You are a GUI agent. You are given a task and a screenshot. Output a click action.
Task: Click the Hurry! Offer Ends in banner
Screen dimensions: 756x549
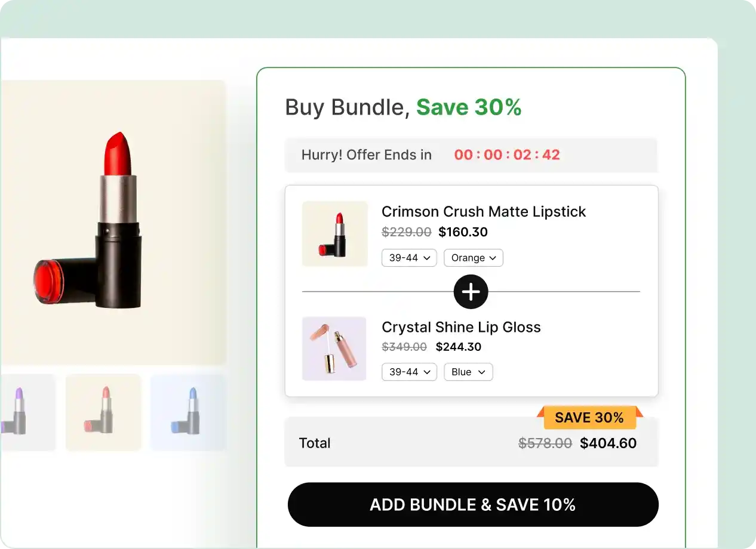pos(366,155)
